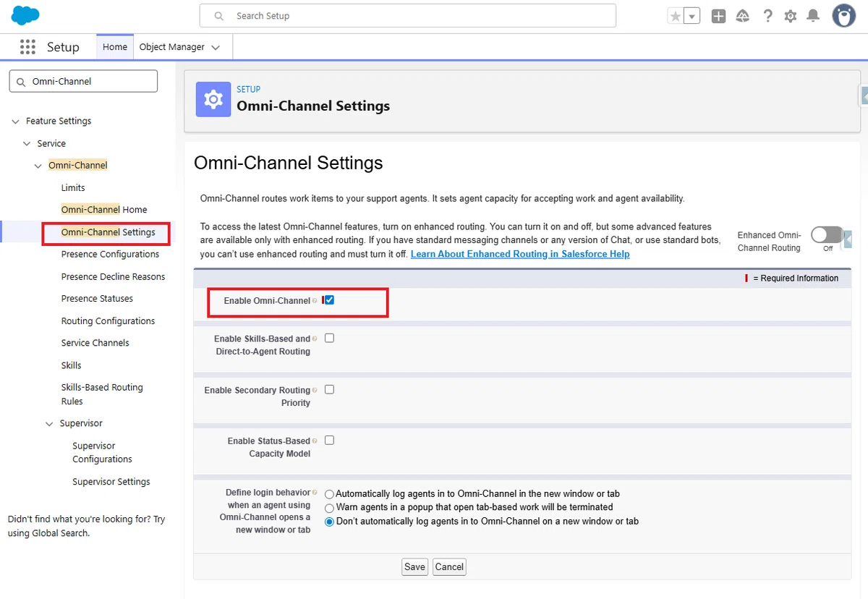Open Omni-Channel Home in sidebar

(x=104, y=210)
